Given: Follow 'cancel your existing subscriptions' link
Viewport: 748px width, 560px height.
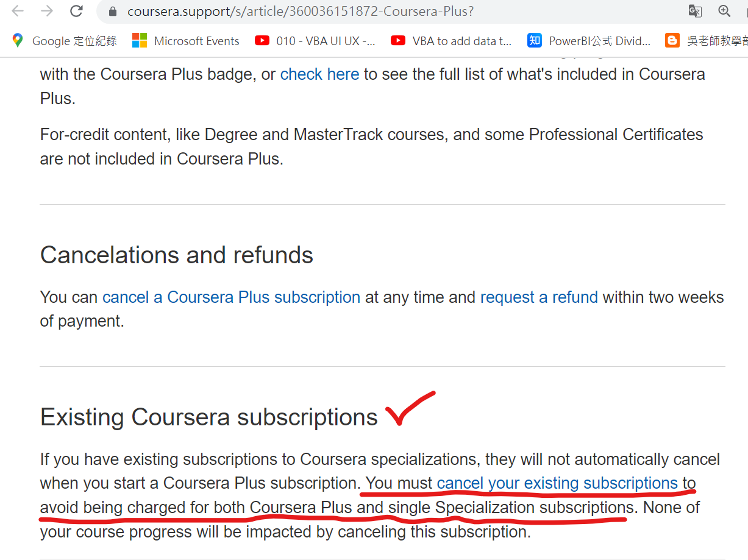Looking at the screenshot, I should pos(557,483).
